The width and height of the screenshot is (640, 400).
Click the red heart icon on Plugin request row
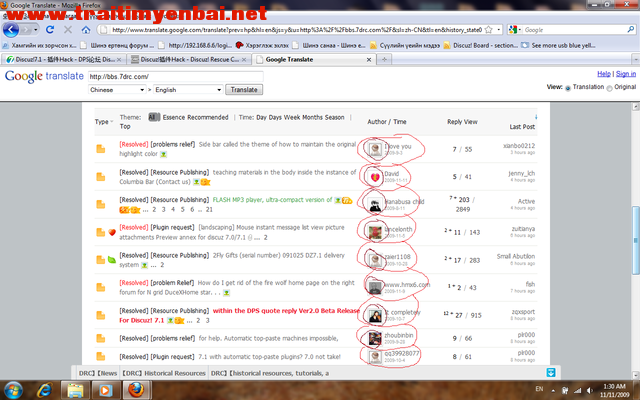112,232
